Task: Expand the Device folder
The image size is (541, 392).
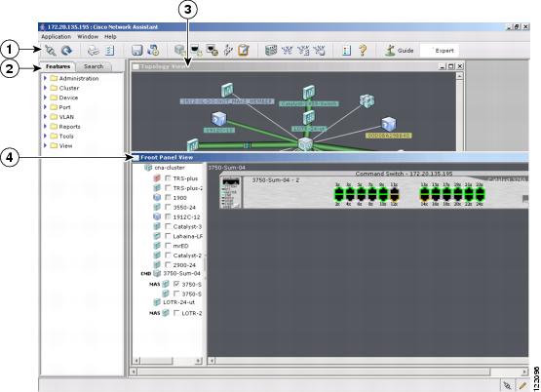Action: [45, 98]
